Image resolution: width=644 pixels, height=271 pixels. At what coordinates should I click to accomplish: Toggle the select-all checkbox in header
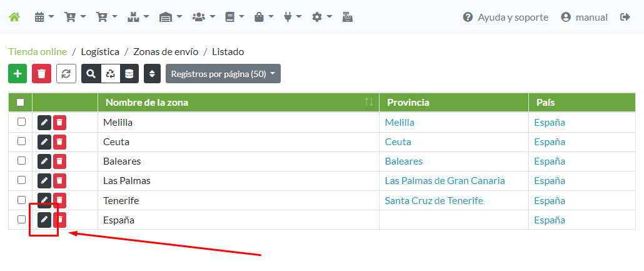click(x=20, y=103)
